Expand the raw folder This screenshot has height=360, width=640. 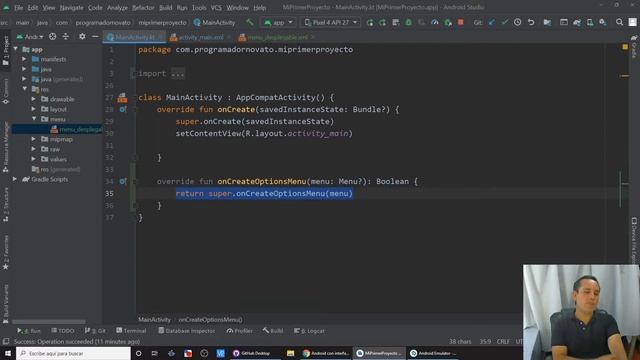pyautogui.click(x=34, y=149)
